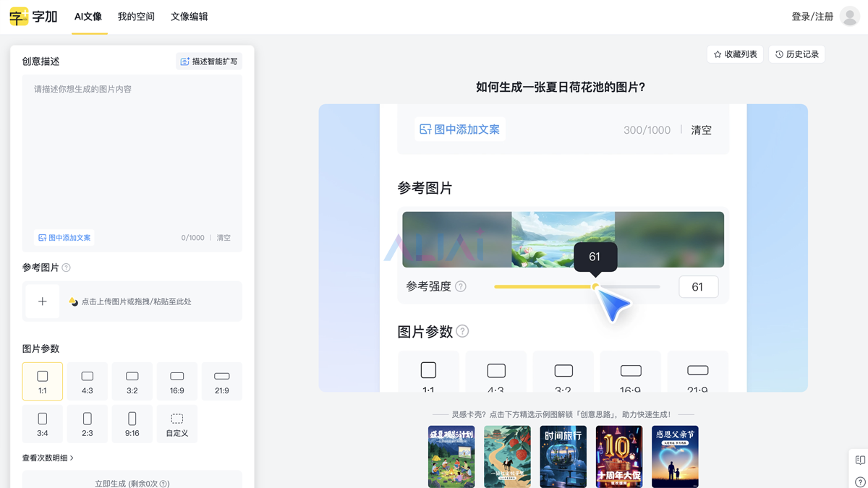Click the plus icon to upload reference image

tap(43, 301)
